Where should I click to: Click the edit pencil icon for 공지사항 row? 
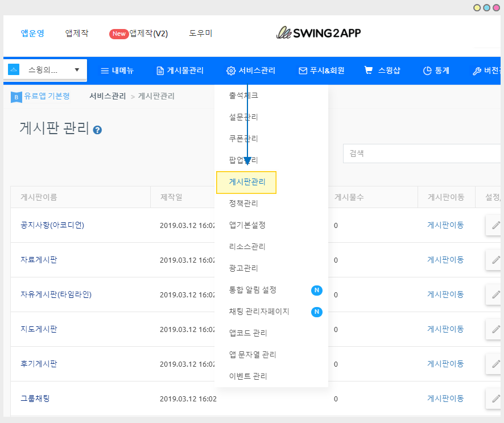point(495,225)
